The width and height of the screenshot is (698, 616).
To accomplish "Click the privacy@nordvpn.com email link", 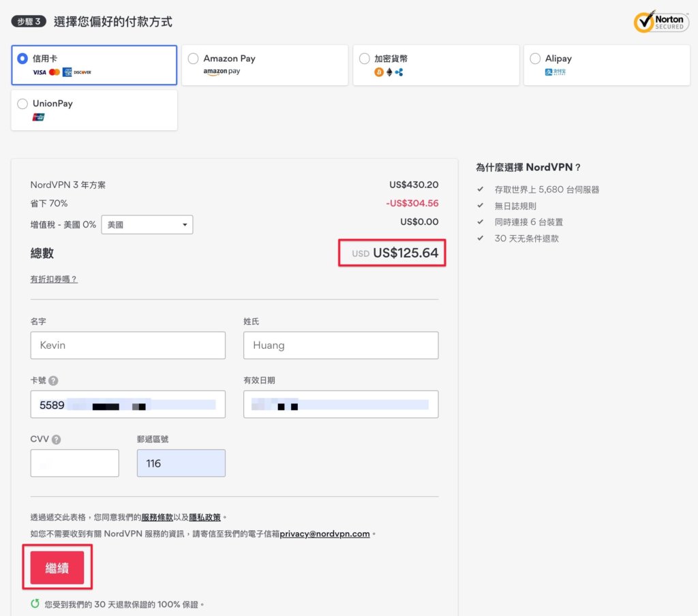I will pos(324,534).
